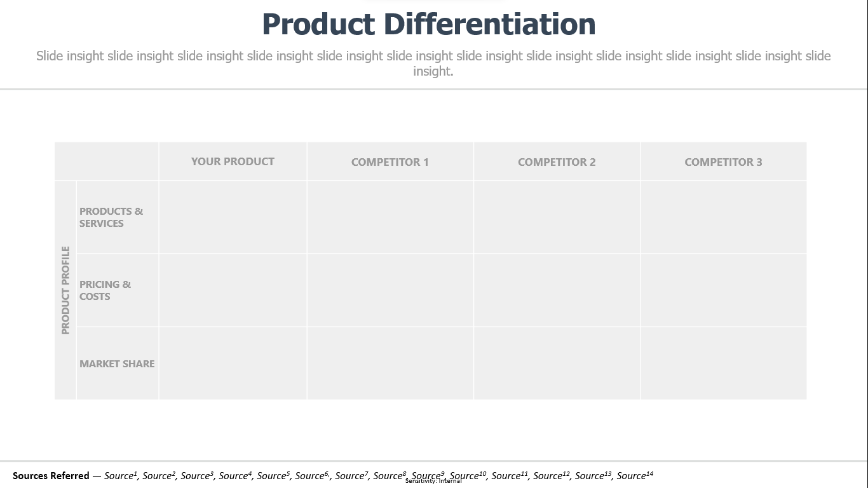Viewport: 868px width, 488px height.
Task: Click the Your Product cell for Market Share
Action: [233, 363]
